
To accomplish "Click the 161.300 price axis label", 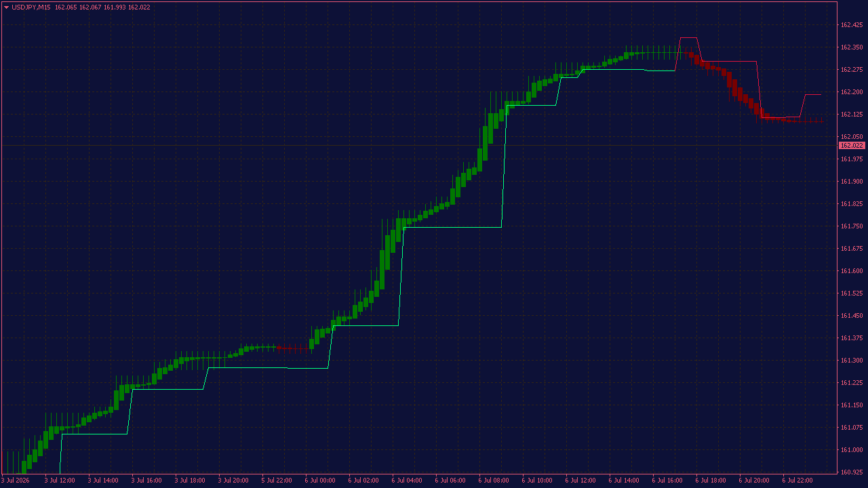I will (852, 361).
